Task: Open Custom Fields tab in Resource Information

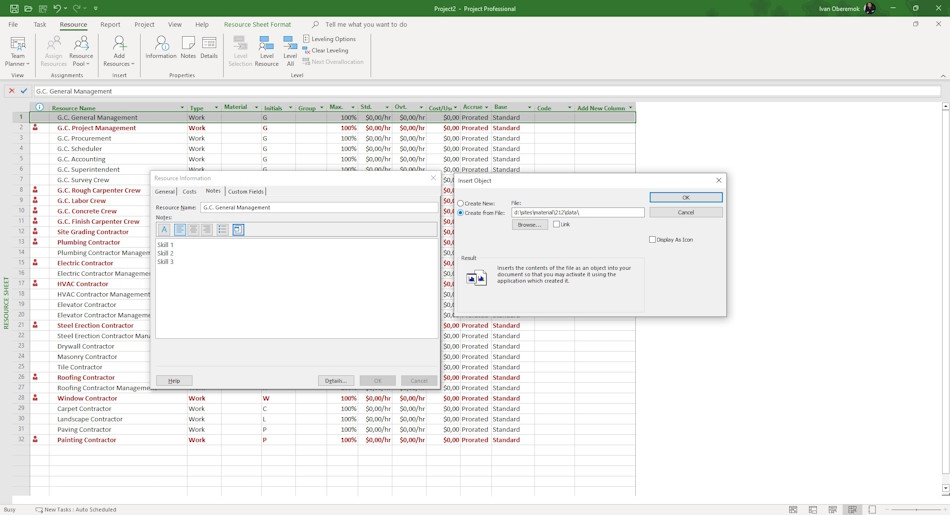Action: (x=245, y=191)
